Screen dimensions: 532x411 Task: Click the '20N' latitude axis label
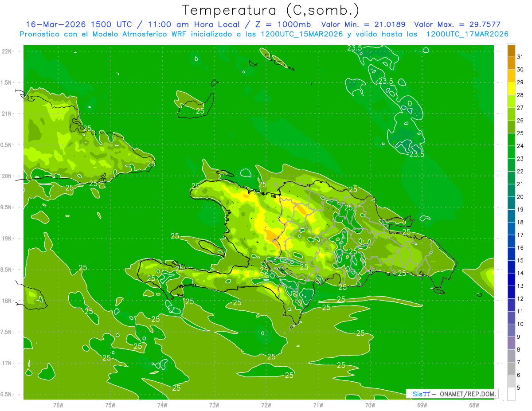[x=7, y=176]
